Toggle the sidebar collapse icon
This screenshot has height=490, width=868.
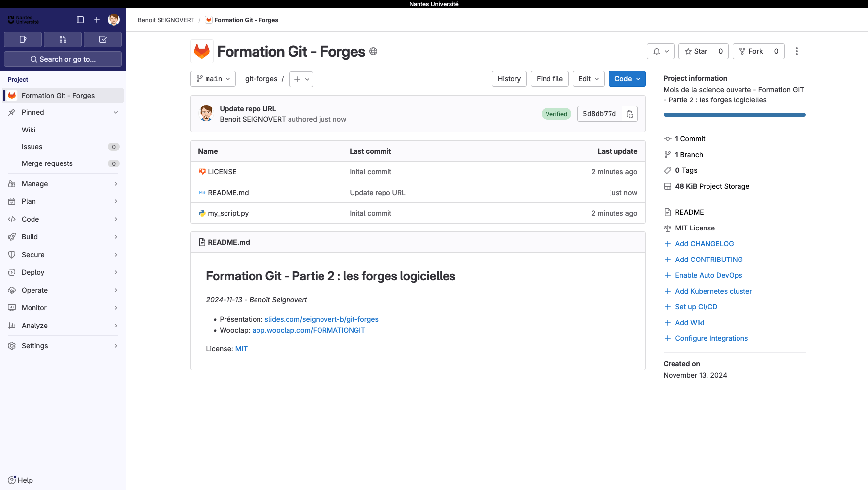[80, 20]
